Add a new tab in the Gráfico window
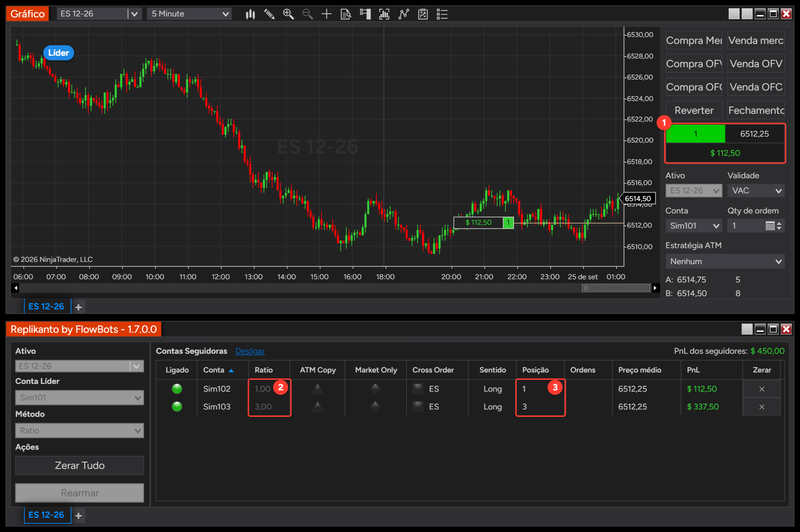 click(x=79, y=307)
